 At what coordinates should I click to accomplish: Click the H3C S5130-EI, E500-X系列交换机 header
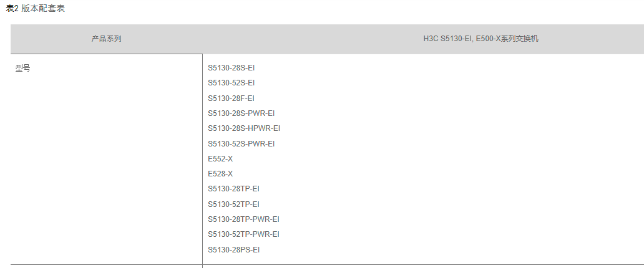coord(481,39)
